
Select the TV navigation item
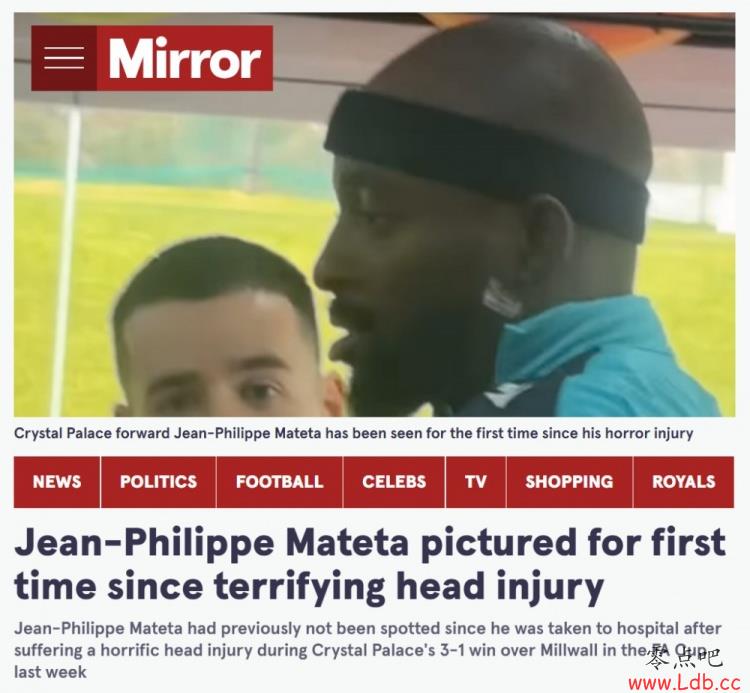(475, 482)
